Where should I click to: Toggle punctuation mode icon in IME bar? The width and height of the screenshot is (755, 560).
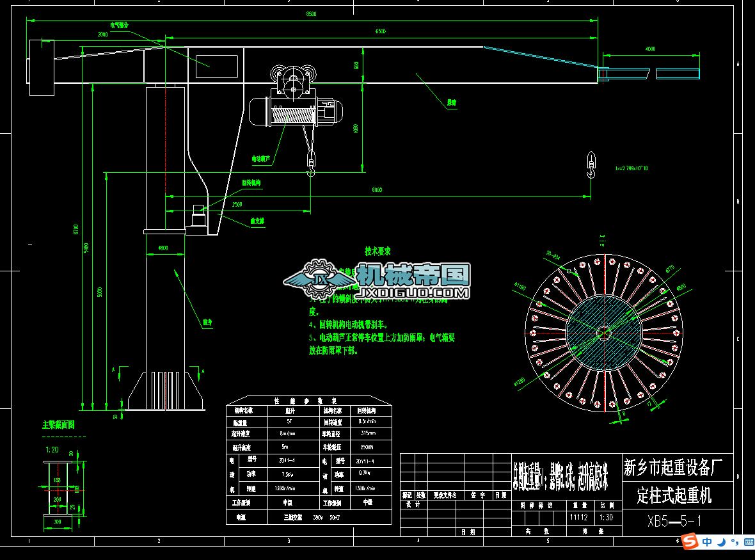pos(735,543)
